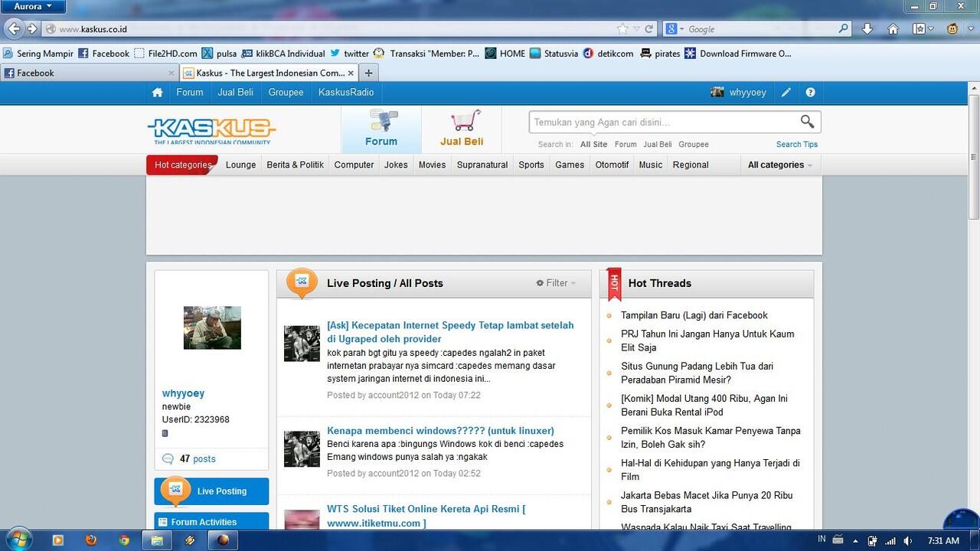Image resolution: width=980 pixels, height=551 pixels.
Task: Open Facebook bookmark in bookmarks bar
Action: tap(104, 54)
